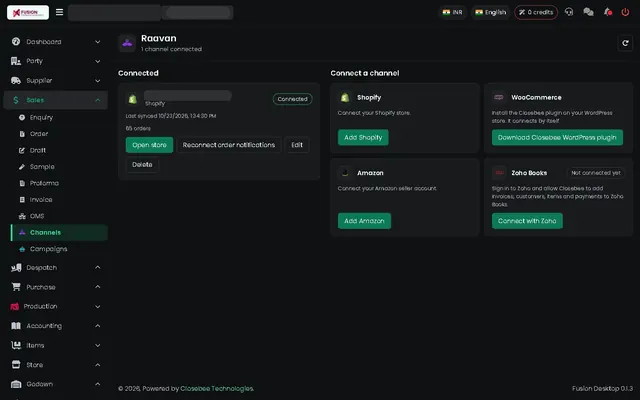Image resolution: width=640 pixels, height=400 pixels.
Task: Click the Godown warehouse icon
Action: click(x=16, y=384)
